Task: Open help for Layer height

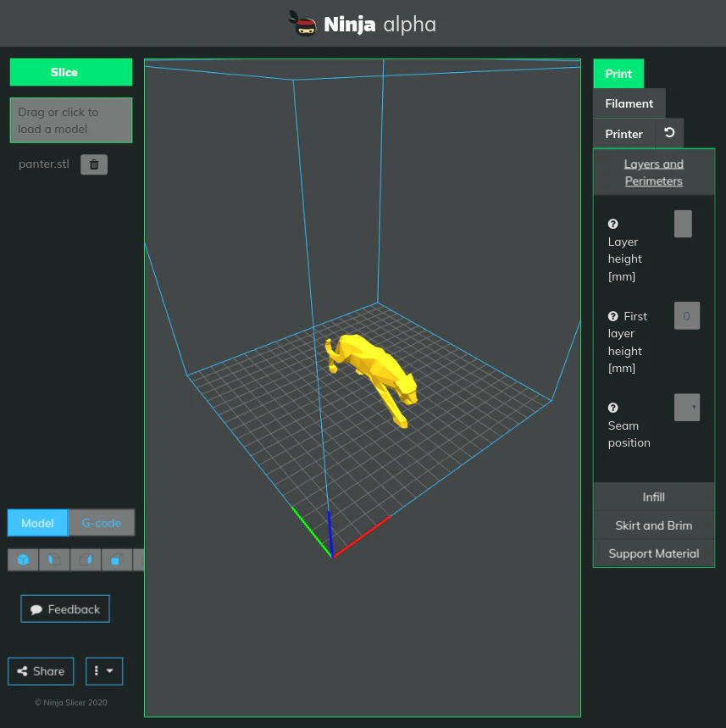Action: coord(612,224)
